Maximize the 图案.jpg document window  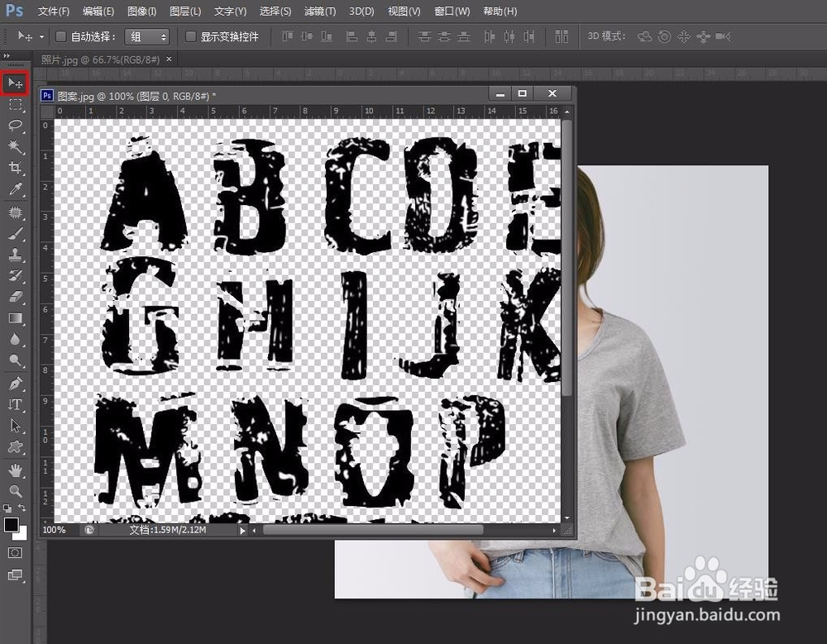[522, 93]
